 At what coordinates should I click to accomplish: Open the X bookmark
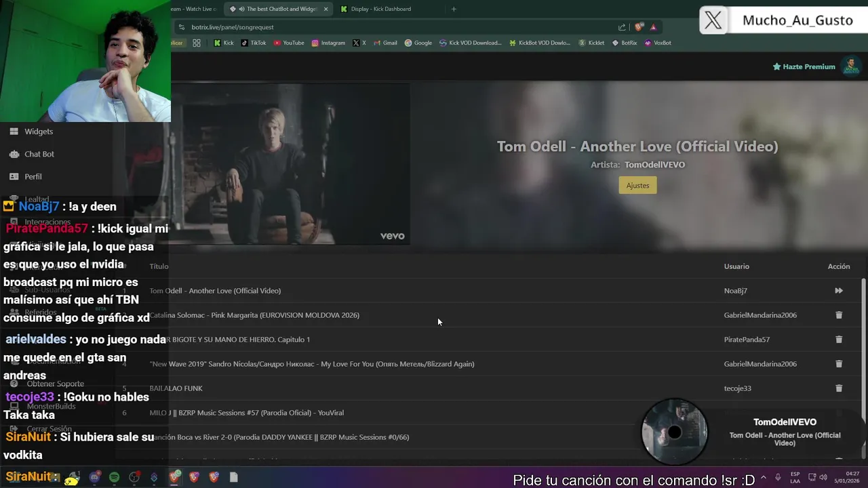[x=359, y=43]
